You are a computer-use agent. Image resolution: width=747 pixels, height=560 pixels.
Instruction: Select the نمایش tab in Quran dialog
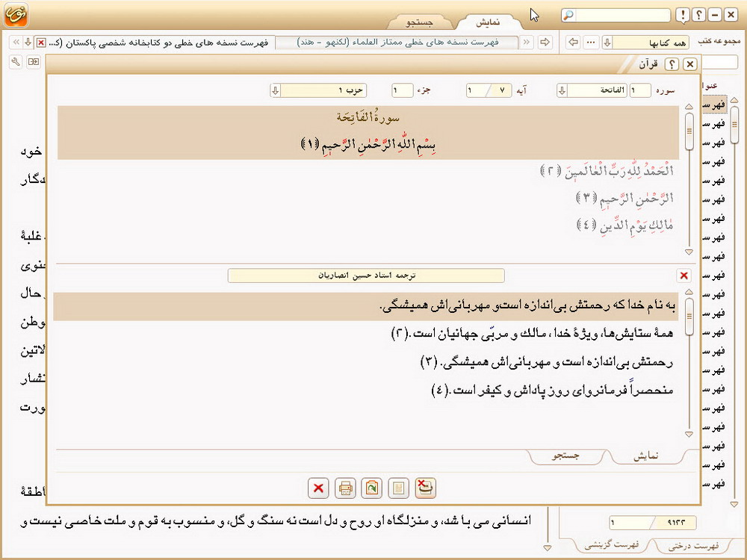click(x=646, y=455)
